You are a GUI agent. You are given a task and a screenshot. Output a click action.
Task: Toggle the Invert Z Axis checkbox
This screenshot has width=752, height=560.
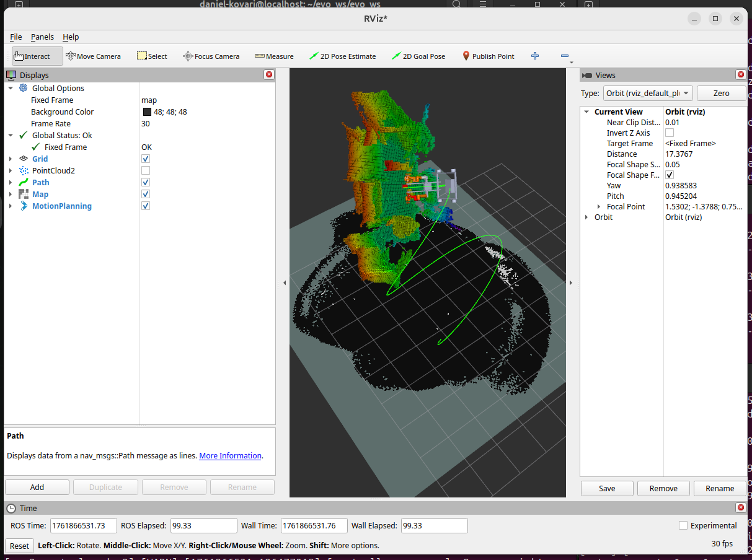[x=670, y=133]
